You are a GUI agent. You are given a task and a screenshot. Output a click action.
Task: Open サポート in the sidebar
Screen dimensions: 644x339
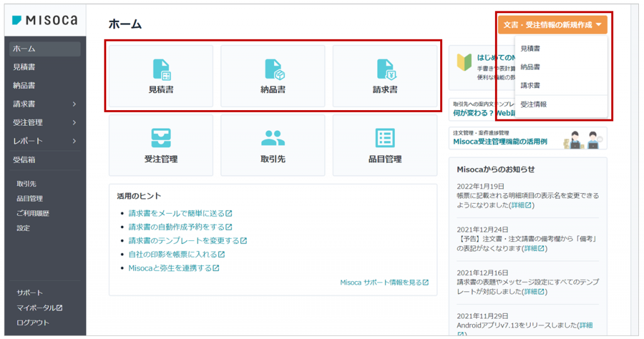30,293
